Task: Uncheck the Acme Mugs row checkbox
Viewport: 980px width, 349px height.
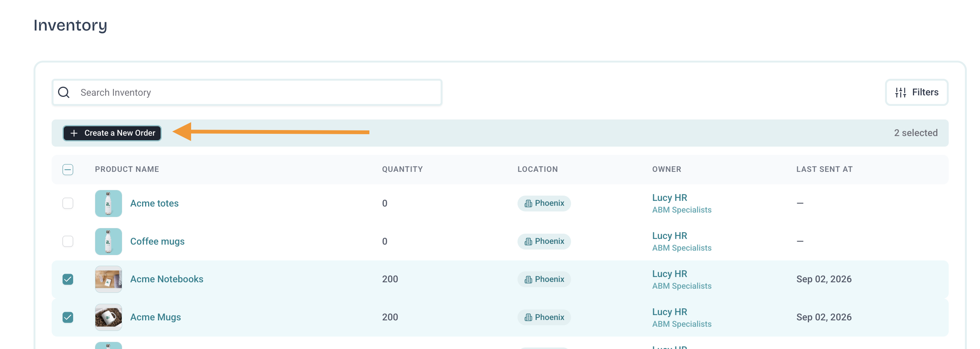Action: 68,317
